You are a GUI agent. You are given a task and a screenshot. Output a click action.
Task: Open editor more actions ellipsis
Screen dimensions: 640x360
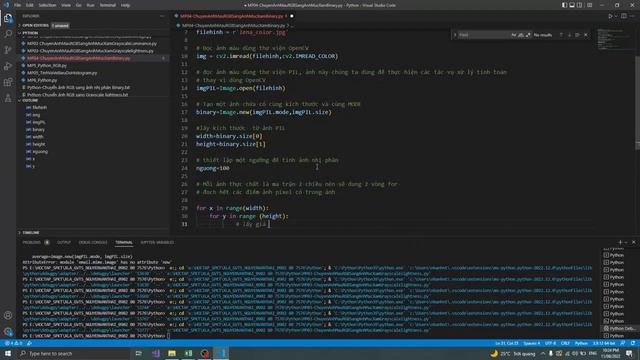coord(632,16)
